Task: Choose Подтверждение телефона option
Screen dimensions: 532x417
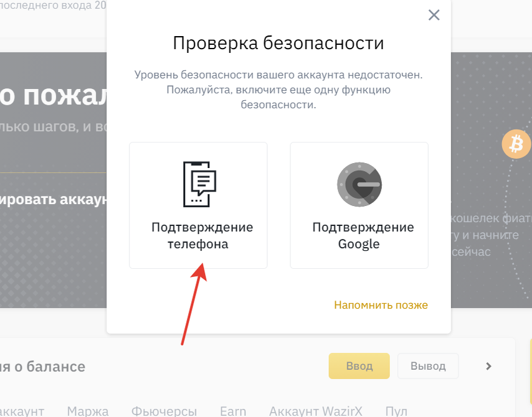Action: [x=198, y=205]
